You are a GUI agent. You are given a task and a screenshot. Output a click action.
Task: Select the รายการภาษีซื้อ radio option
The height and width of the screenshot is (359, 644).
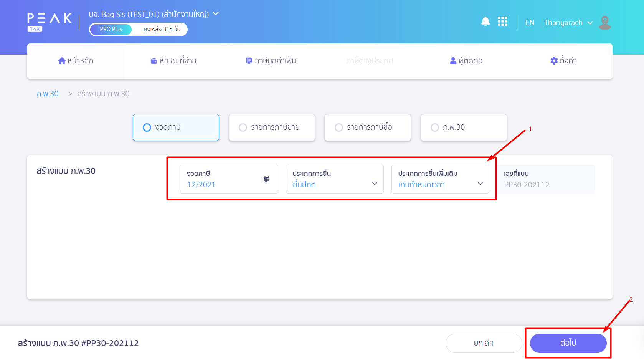(339, 127)
